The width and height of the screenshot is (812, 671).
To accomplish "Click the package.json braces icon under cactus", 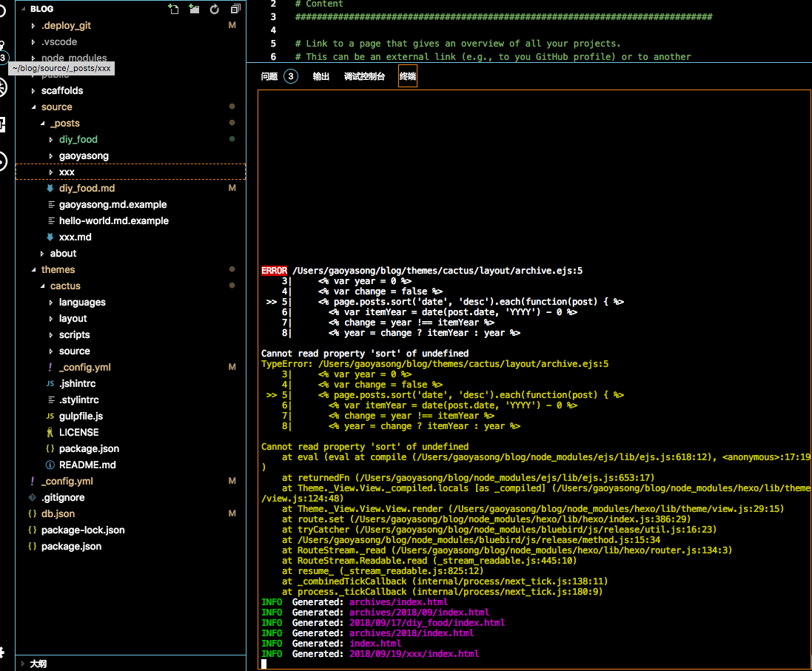I will coord(50,449).
